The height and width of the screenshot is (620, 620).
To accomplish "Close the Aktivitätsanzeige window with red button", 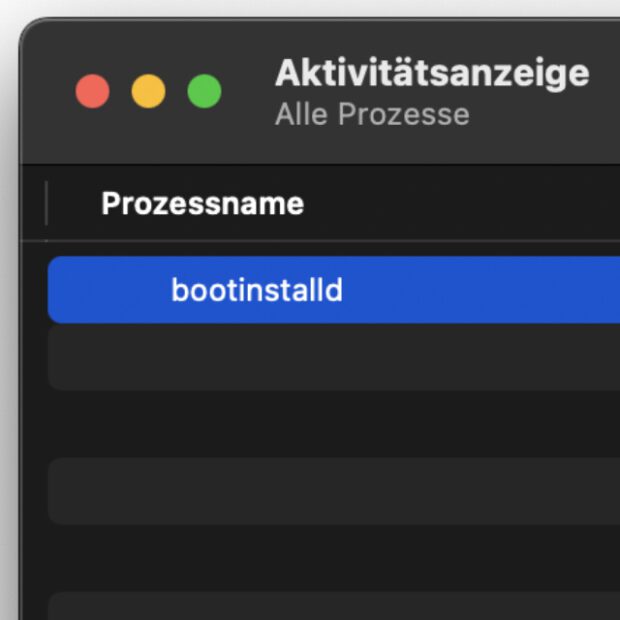I will [92, 91].
